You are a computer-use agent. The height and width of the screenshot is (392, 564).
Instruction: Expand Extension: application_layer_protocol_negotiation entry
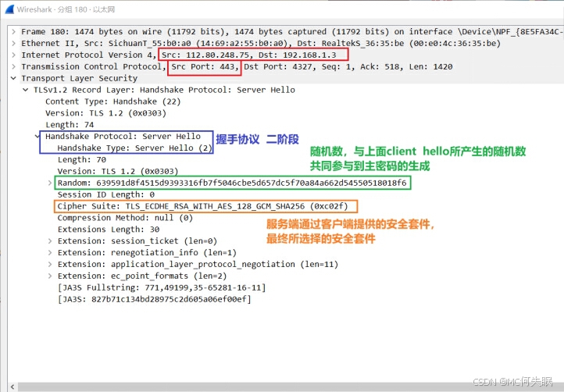click(51, 265)
